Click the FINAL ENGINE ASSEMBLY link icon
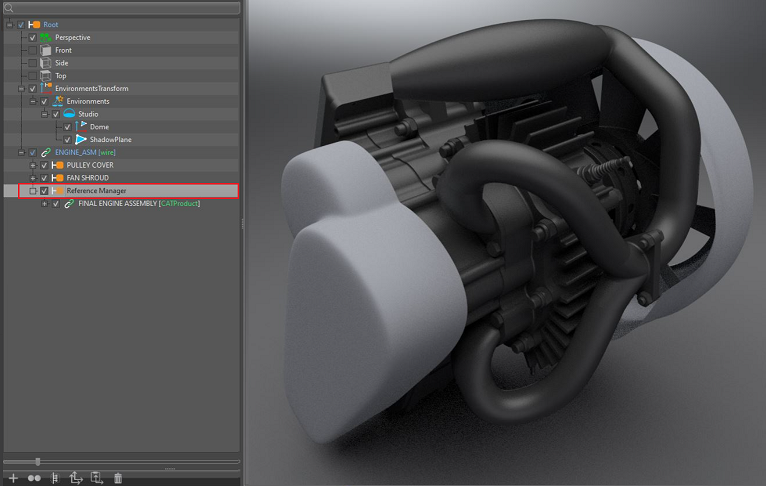Viewport: 766px width, 486px height. [69, 204]
